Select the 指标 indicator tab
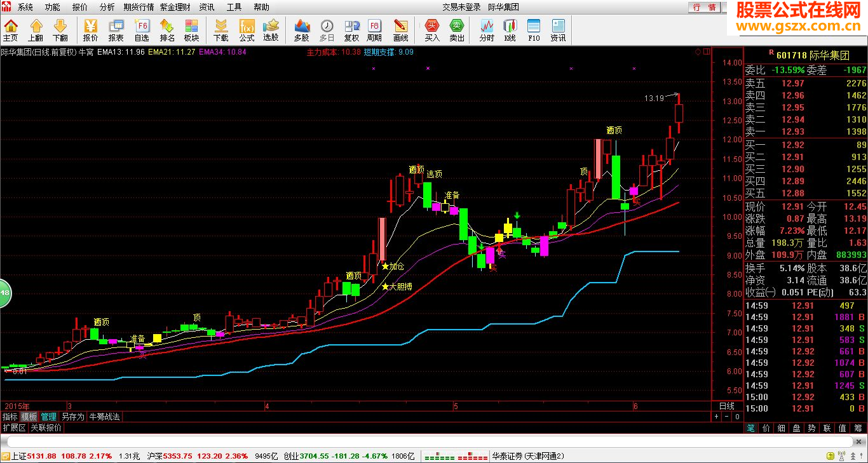This screenshot has width=868, height=463. 10,417
